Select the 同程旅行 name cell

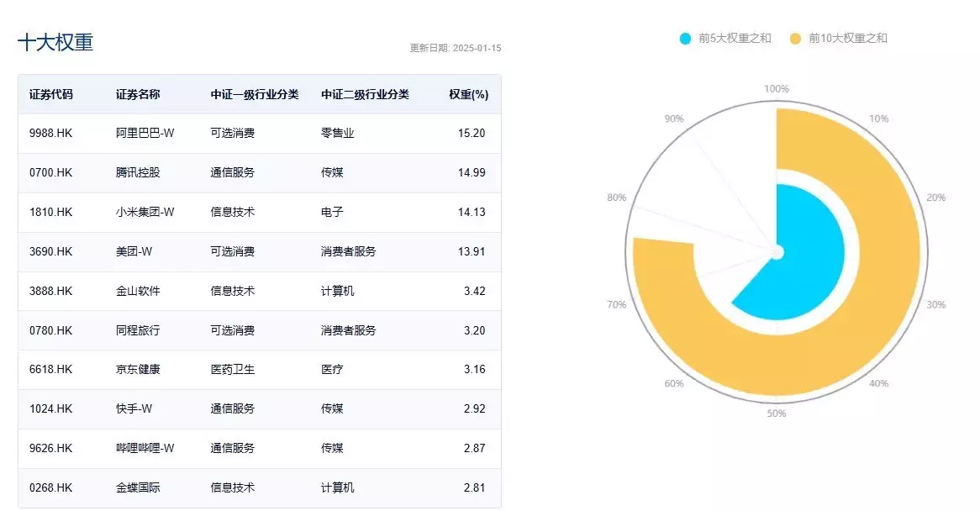point(138,330)
